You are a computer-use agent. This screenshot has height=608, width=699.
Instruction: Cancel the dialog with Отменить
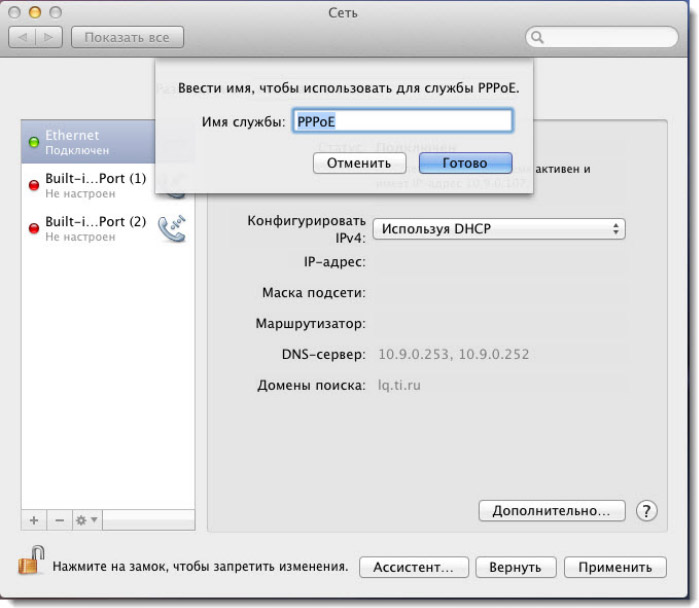[359, 163]
